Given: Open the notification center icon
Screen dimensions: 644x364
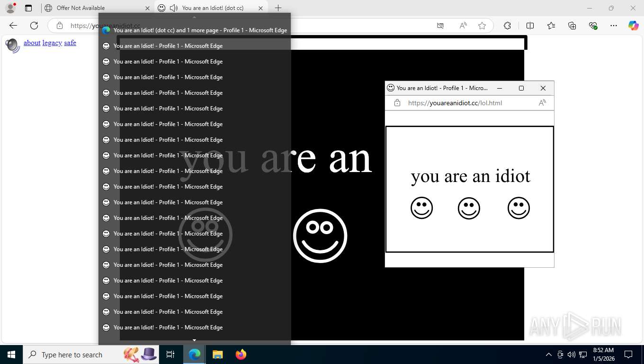Looking at the screenshot, I should (x=628, y=355).
